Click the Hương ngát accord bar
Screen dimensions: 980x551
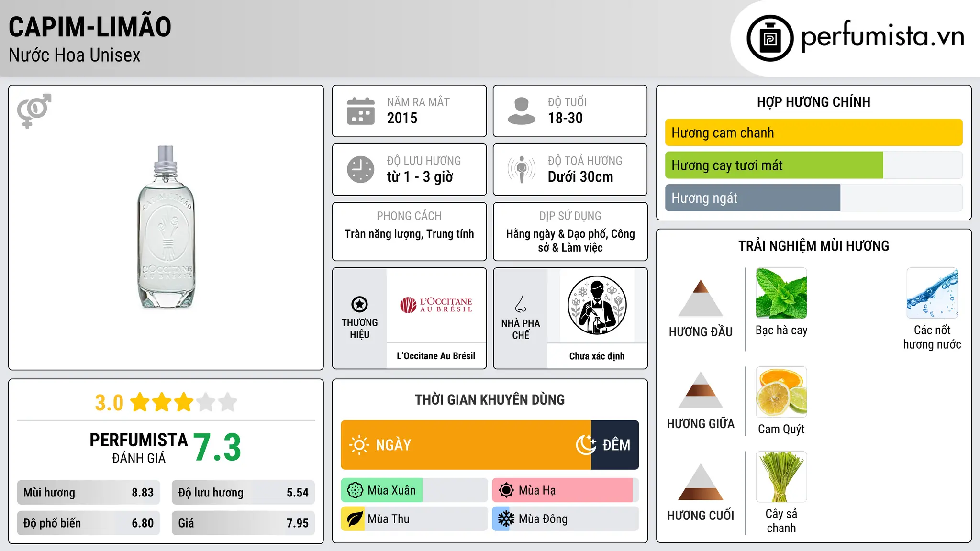click(x=813, y=198)
